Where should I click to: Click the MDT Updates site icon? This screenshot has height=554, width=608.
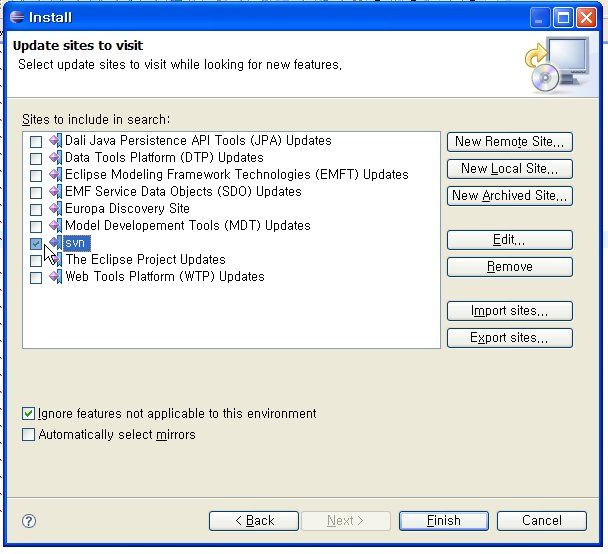[55, 226]
